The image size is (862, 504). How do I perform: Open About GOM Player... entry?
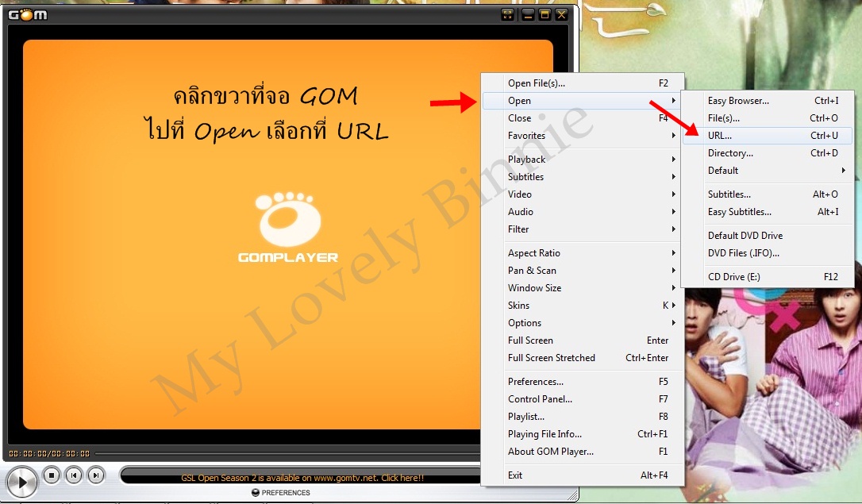click(x=583, y=452)
